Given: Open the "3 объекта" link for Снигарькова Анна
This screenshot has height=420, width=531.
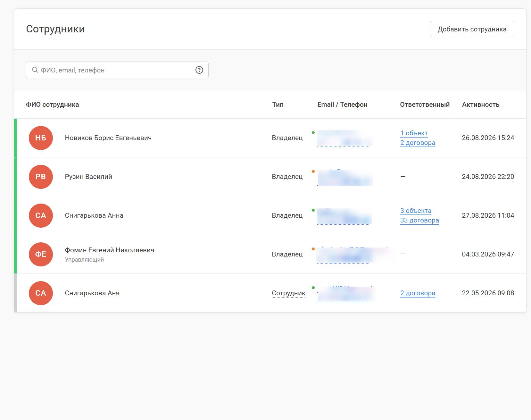Looking at the screenshot, I should [x=416, y=211].
